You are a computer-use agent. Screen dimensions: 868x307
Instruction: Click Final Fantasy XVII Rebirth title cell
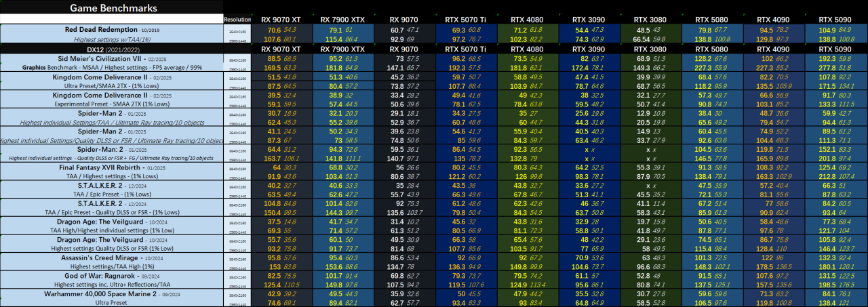pos(112,167)
